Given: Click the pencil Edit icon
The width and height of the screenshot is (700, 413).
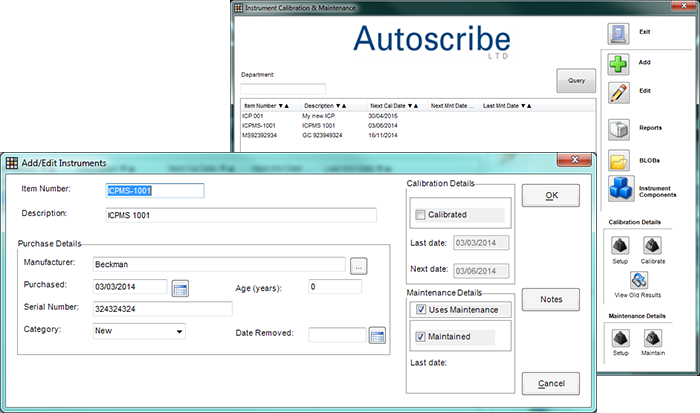Looking at the screenshot, I should pos(619,93).
